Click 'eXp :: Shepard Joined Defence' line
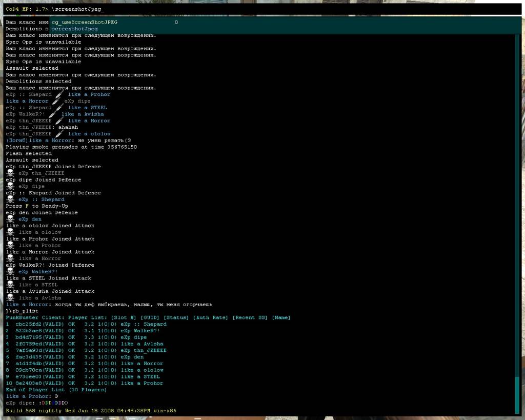This screenshot has height=420, width=525. tap(53, 193)
